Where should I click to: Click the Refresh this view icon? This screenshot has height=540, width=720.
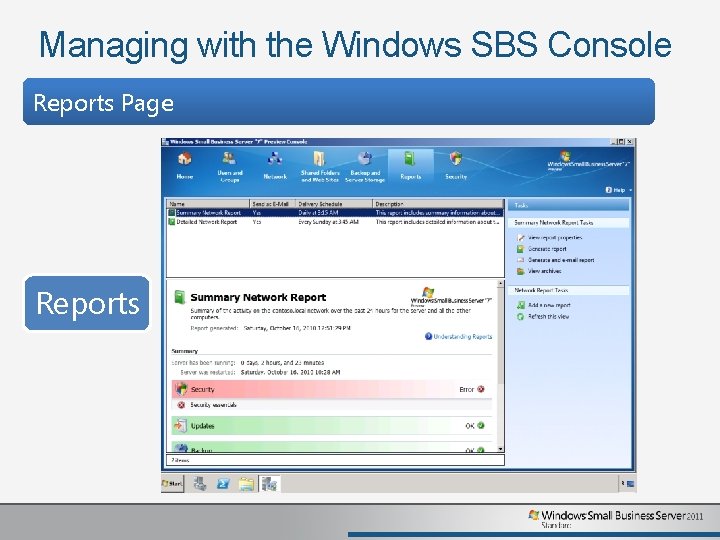[x=520, y=316]
